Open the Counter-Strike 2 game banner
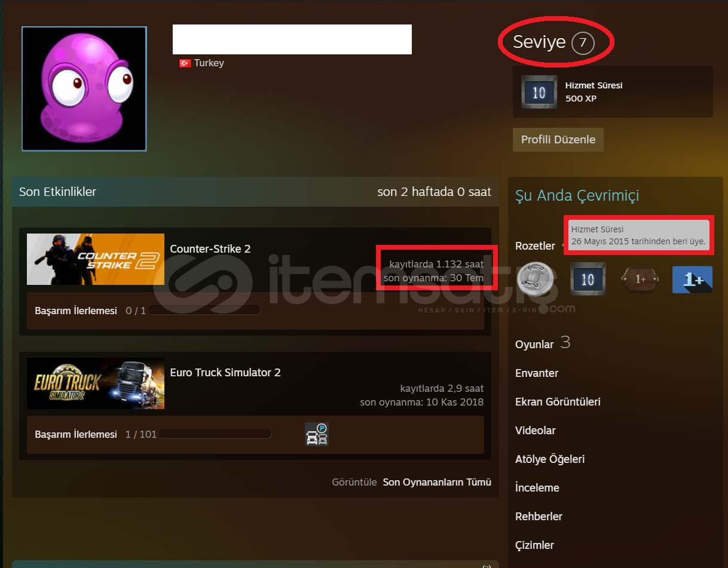 pyautogui.click(x=96, y=259)
